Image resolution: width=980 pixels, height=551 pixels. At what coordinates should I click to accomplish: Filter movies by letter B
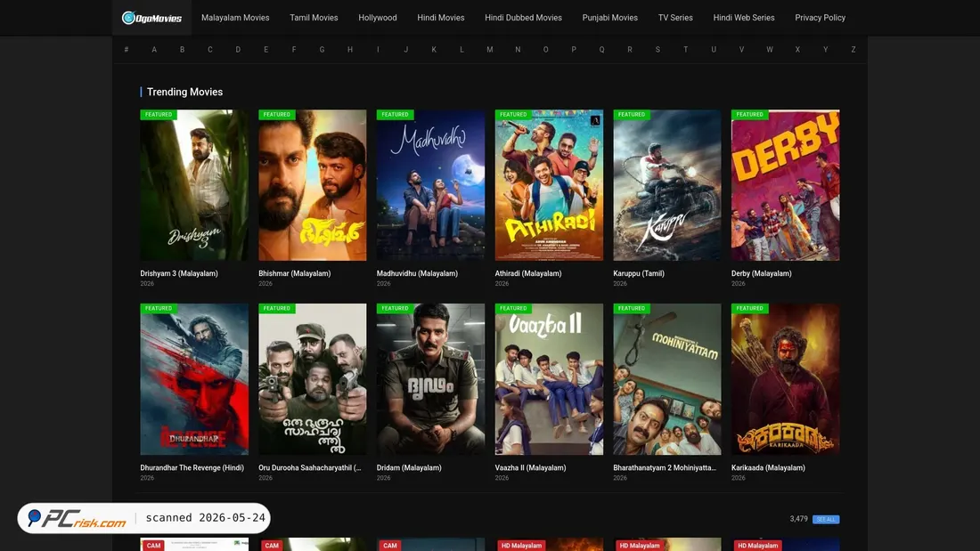pyautogui.click(x=182, y=49)
